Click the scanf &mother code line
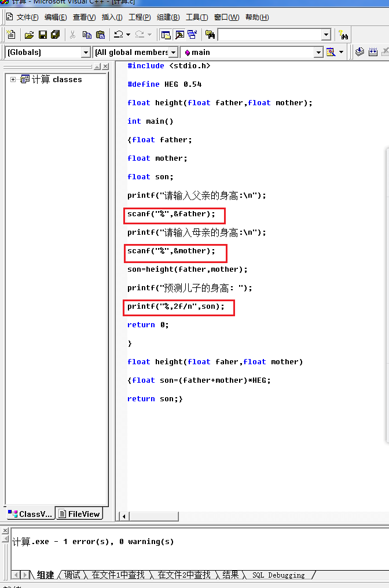The image size is (389, 588). [171, 251]
